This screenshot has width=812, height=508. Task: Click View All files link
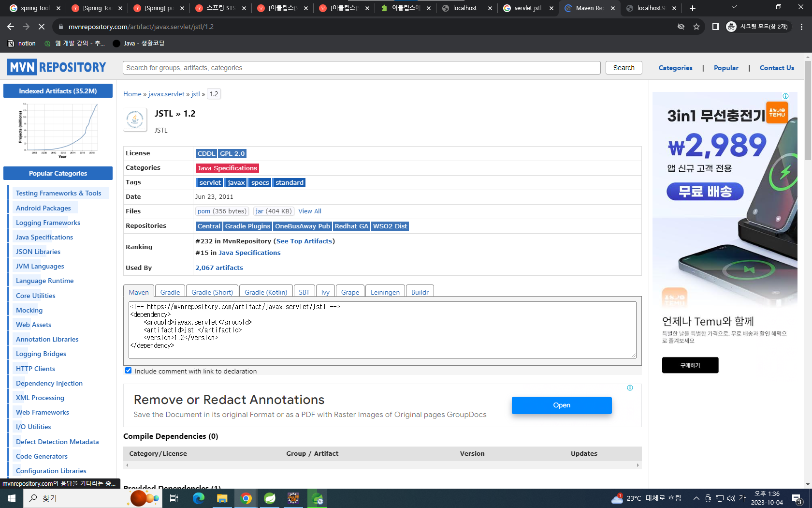(x=310, y=211)
